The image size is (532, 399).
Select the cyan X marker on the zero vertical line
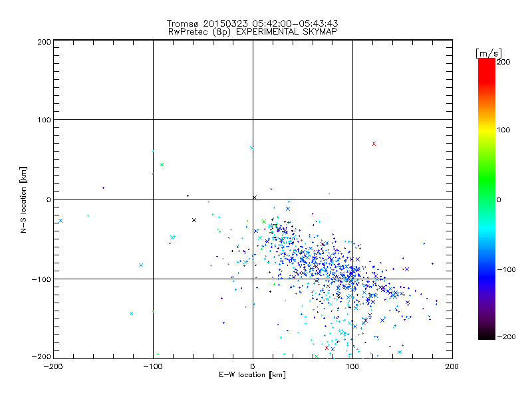pyautogui.click(x=252, y=148)
